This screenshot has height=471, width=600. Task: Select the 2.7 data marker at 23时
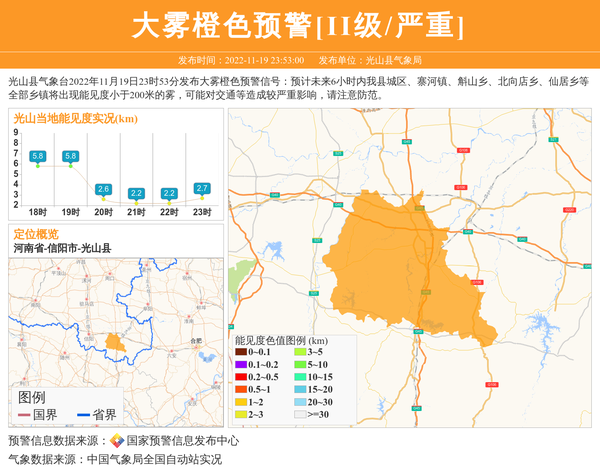(x=202, y=199)
